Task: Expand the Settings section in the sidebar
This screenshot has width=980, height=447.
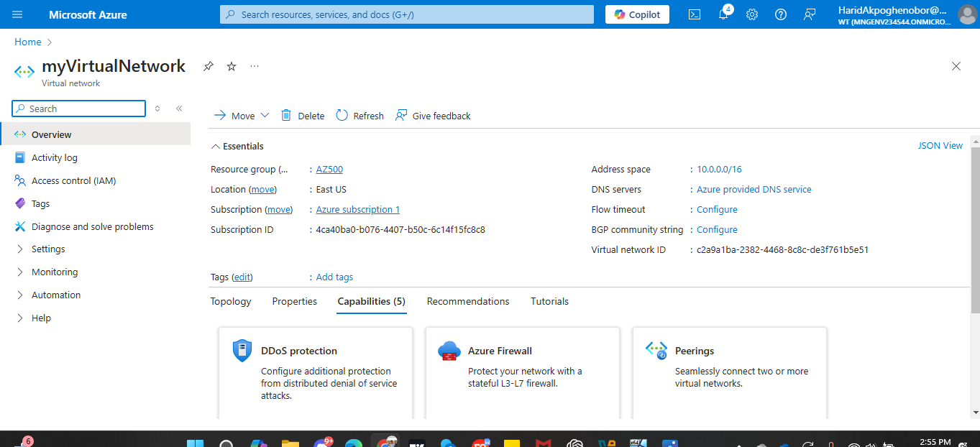Action: pyautogui.click(x=47, y=248)
